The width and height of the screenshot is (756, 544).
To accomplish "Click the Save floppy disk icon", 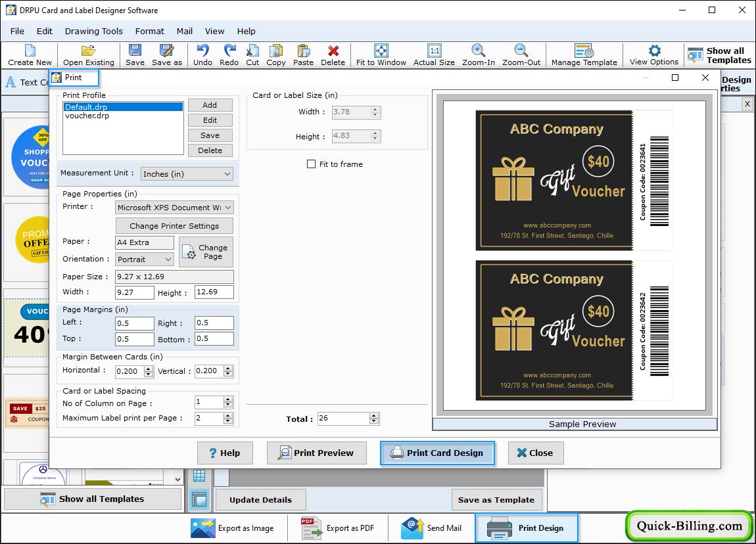I will pos(135,55).
